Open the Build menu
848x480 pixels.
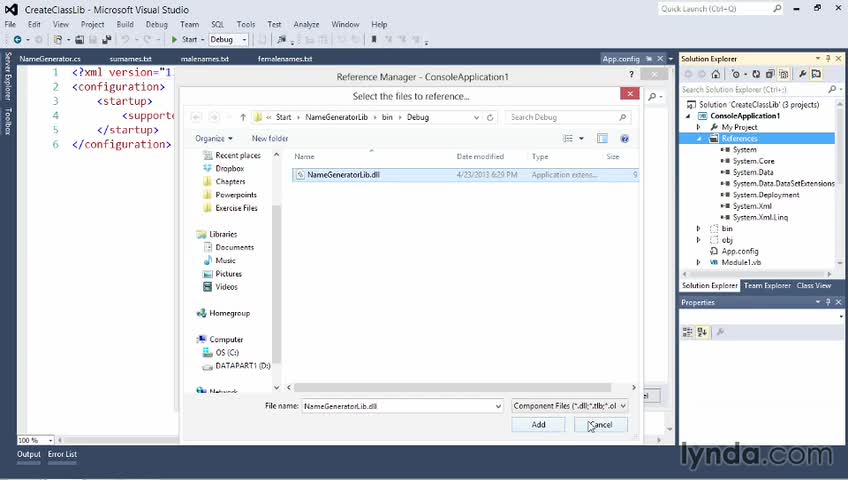click(125, 24)
